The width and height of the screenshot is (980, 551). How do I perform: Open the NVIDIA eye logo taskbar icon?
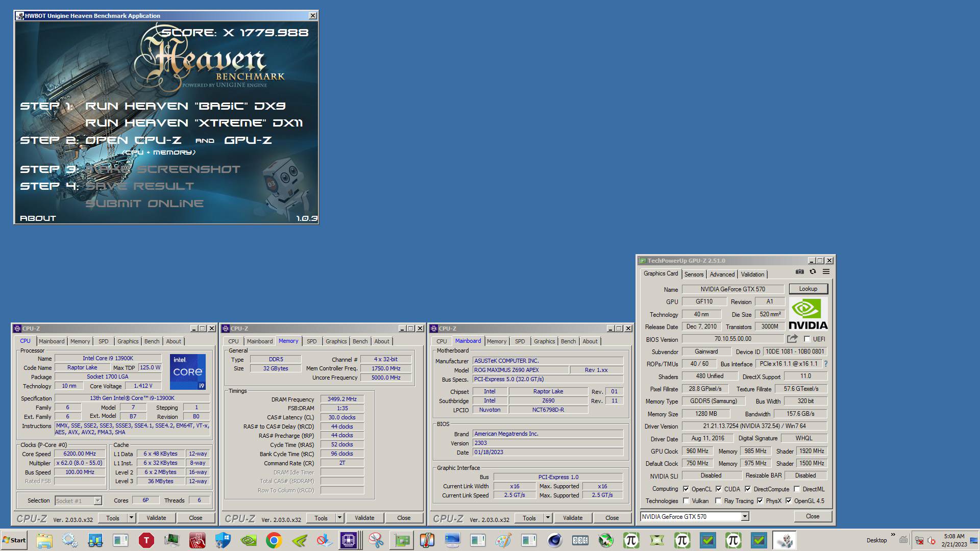tap(248, 540)
